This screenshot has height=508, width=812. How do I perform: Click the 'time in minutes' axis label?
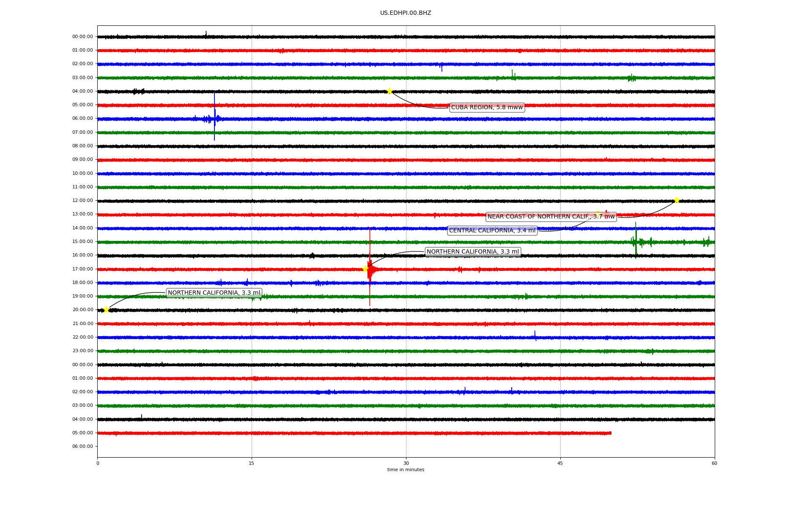(405, 470)
